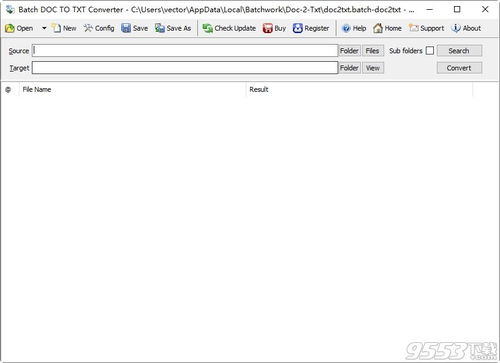Choose Save As in the toolbar
Screen dimensions: 500x363
click(x=173, y=28)
